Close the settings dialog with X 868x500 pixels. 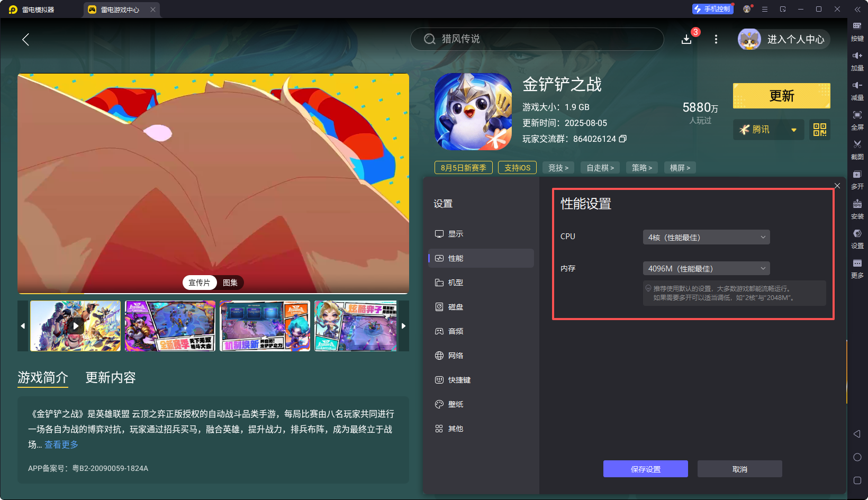(x=837, y=186)
